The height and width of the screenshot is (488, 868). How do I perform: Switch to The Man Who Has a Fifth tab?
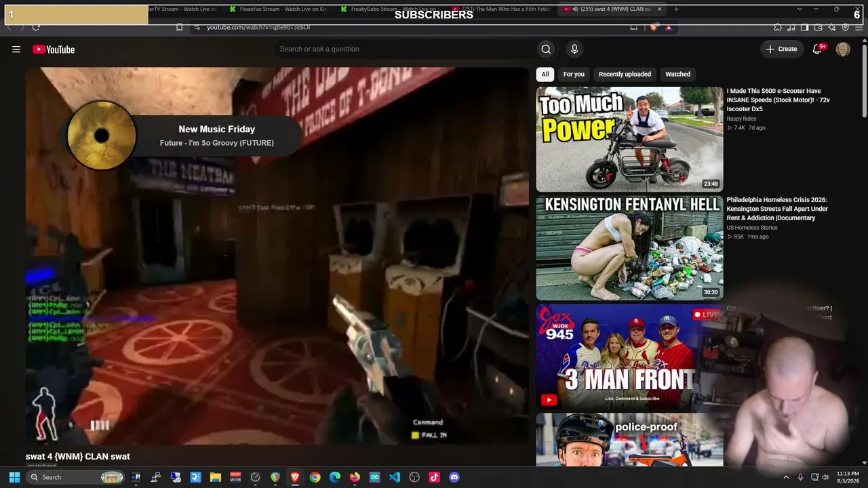pyautogui.click(x=502, y=9)
